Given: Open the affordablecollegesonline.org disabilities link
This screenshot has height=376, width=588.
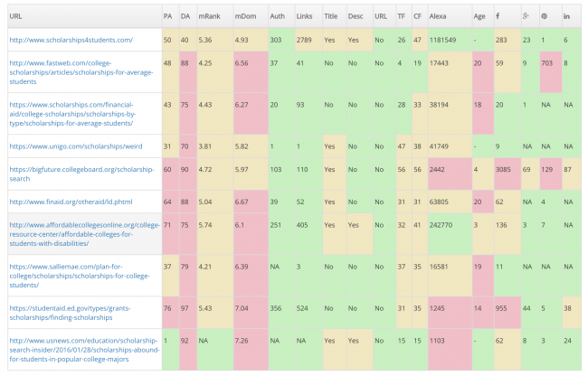Looking at the screenshot, I should [85, 234].
